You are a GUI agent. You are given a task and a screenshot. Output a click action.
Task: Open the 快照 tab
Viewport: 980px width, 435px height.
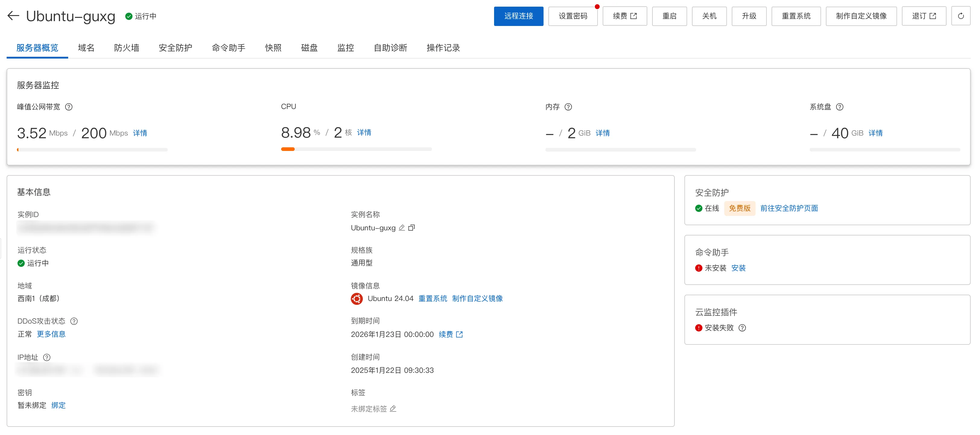click(273, 48)
